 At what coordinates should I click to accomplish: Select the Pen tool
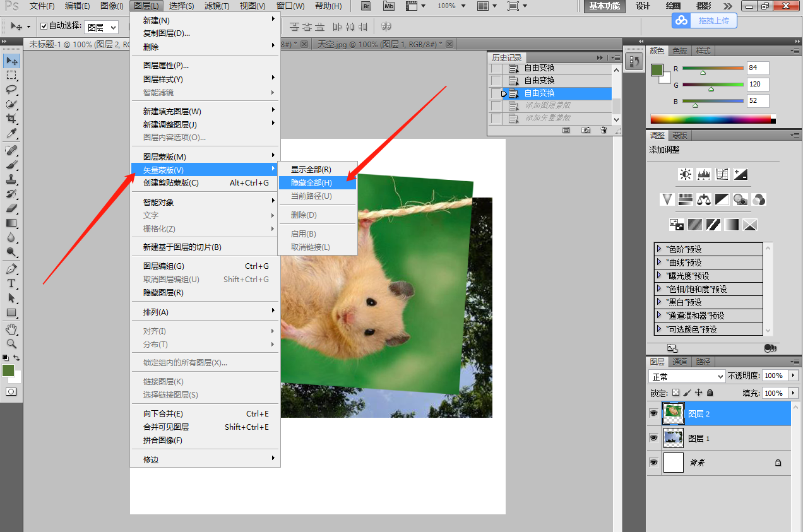point(11,269)
